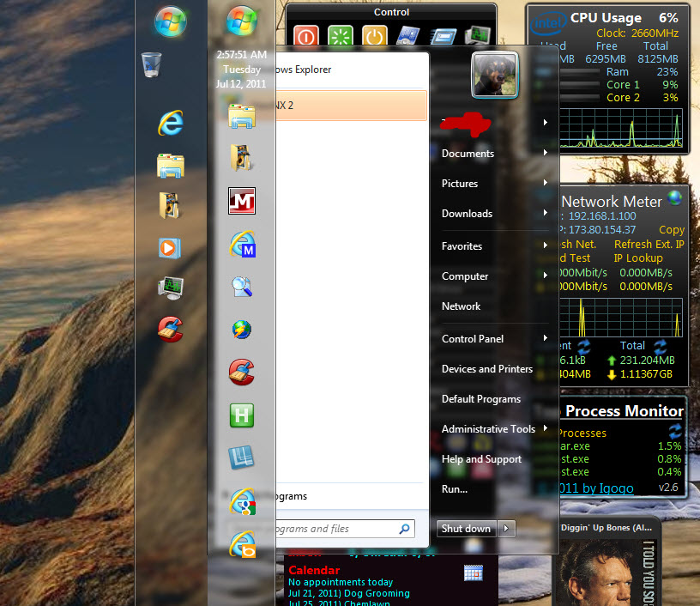Select Run... in the Start menu
The image size is (700, 606).
(x=454, y=489)
